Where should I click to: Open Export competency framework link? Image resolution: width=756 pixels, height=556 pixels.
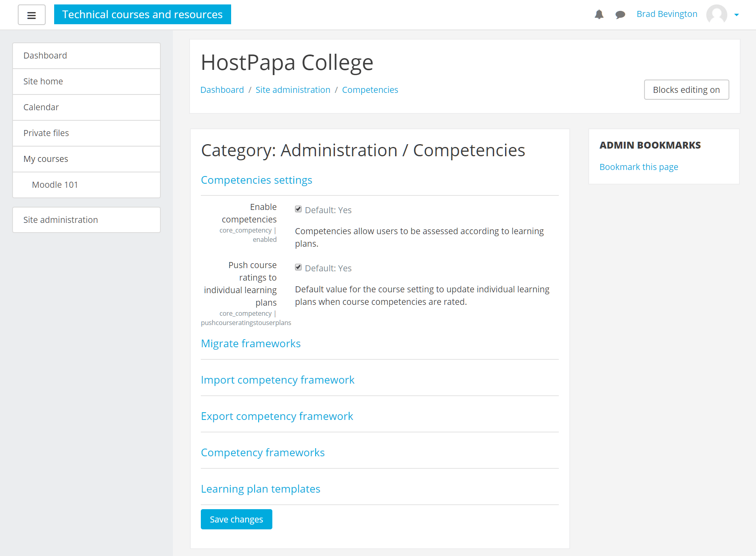277,416
